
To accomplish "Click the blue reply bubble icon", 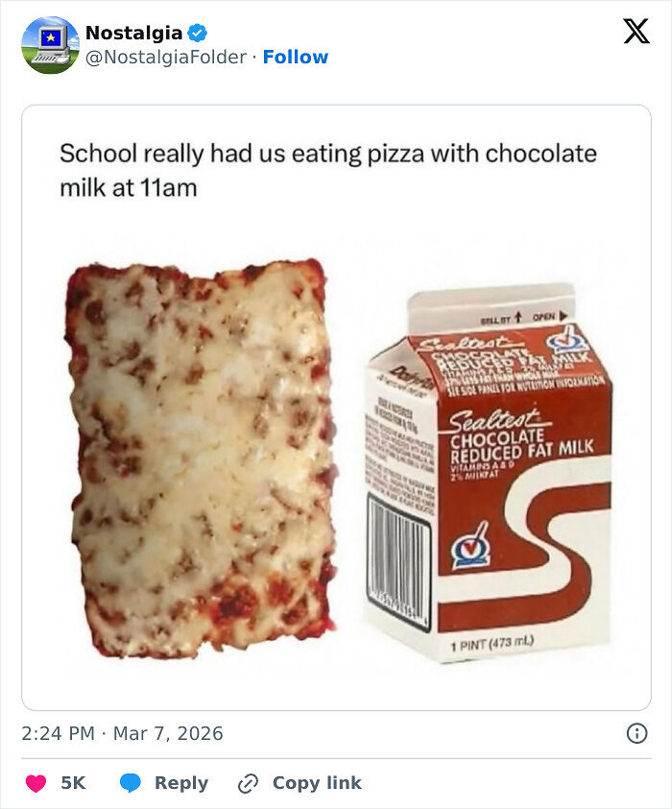I will click(x=130, y=783).
